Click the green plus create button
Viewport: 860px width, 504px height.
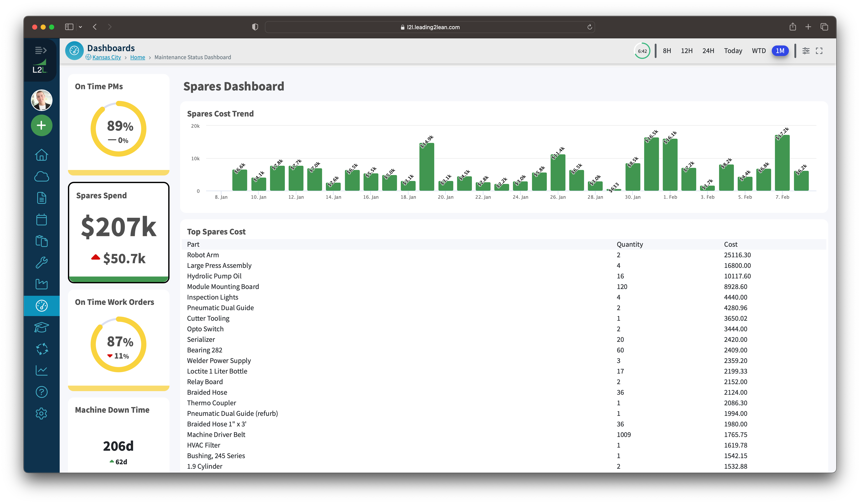click(x=42, y=126)
